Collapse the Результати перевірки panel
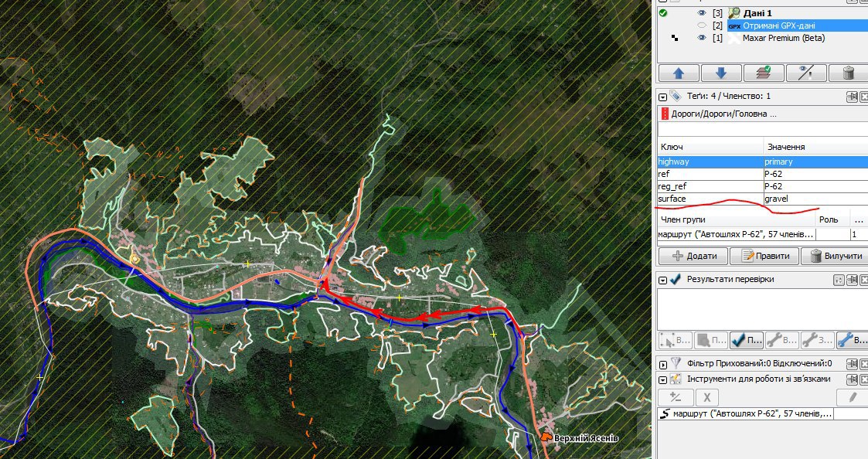The height and width of the screenshot is (459, 868). tap(662, 280)
